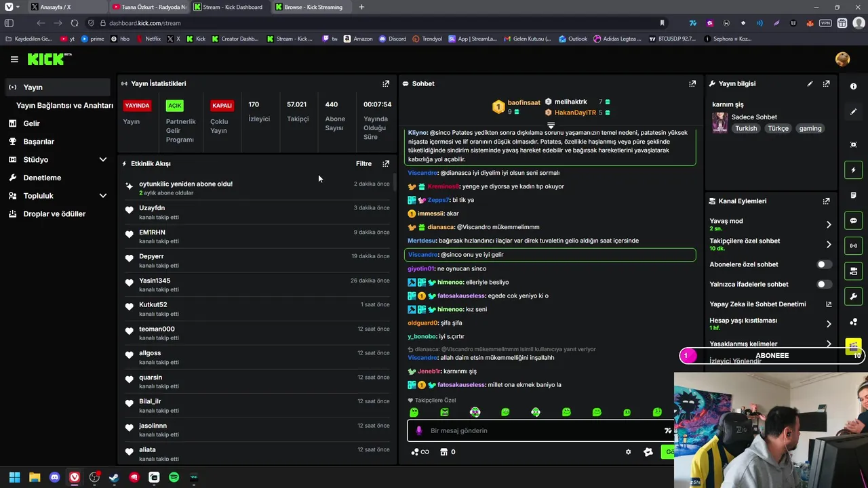The width and height of the screenshot is (868, 488).
Task: Click the broadcast signal icon in the right sidebar
Action: (853, 245)
